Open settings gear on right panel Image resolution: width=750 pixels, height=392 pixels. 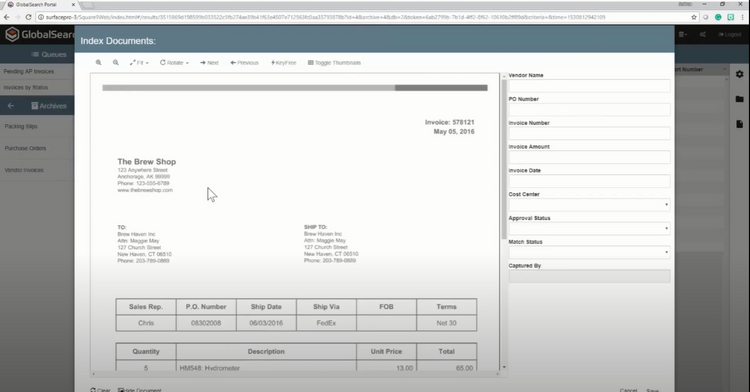[739, 74]
